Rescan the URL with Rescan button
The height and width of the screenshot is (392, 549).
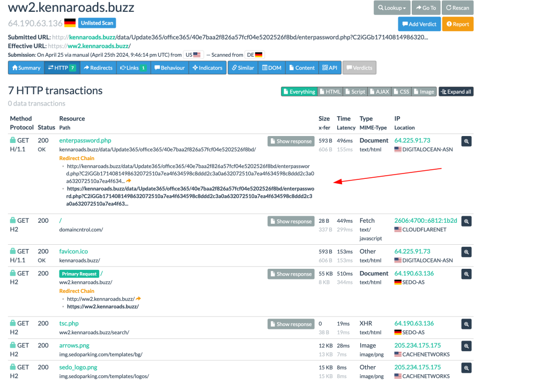(458, 7)
